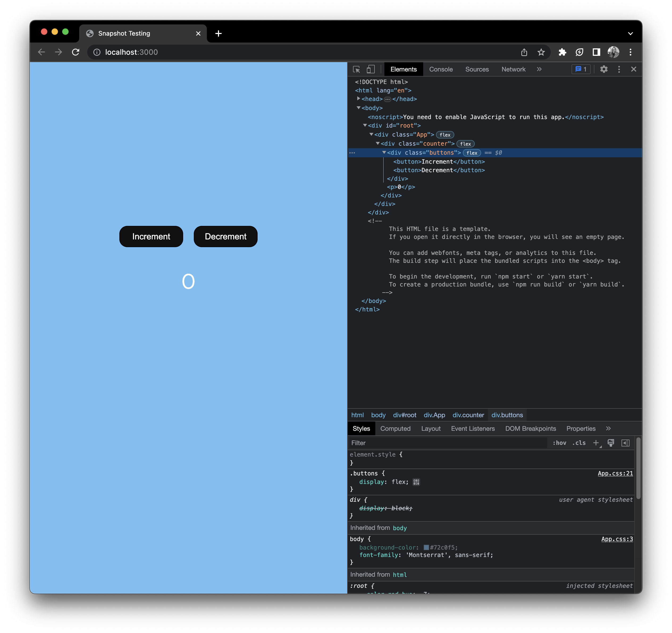Add new style rule plus icon
This screenshot has height=633, width=672.
click(596, 443)
